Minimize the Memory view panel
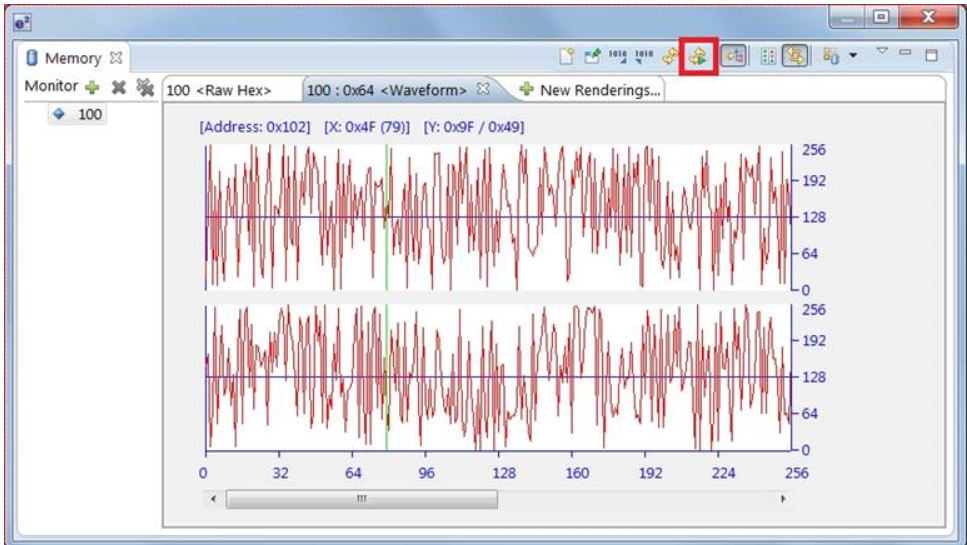 pyautogui.click(x=905, y=52)
